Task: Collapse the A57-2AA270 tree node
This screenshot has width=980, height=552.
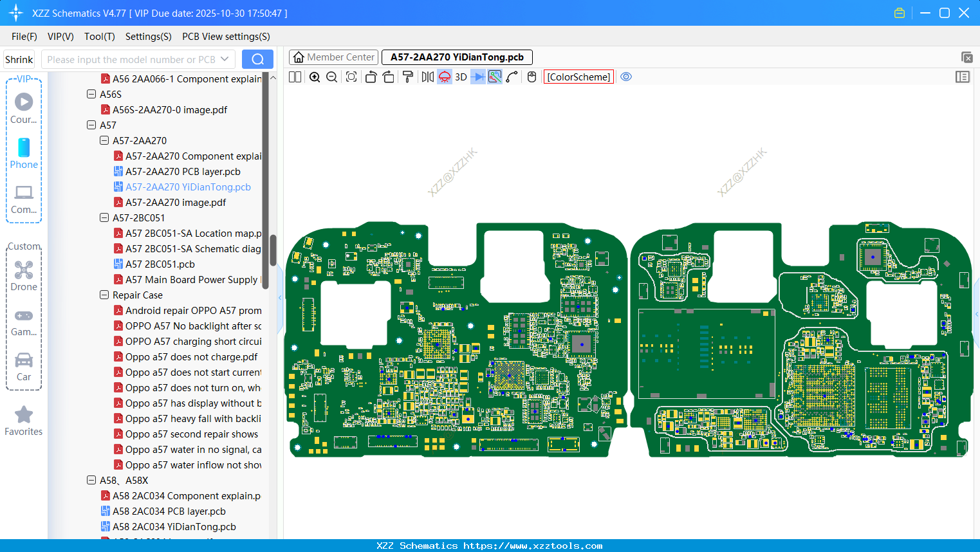Action: (104, 140)
